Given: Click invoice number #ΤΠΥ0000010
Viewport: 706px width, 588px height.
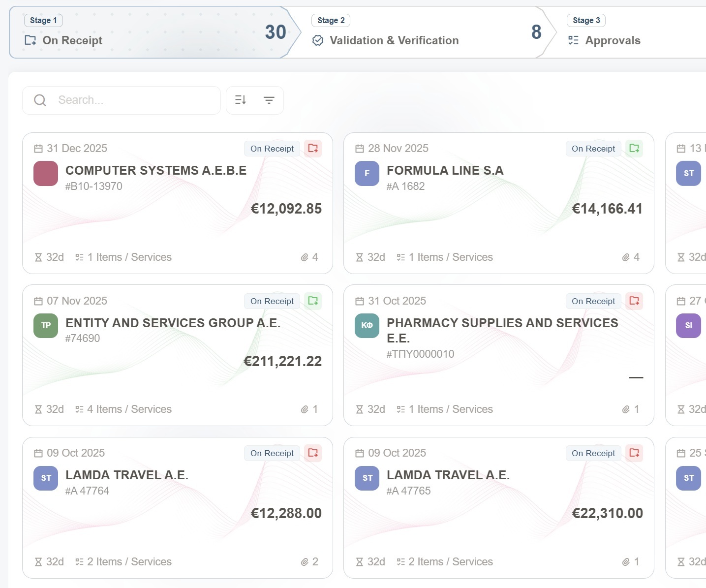Looking at the screenshot, I should coord(420,354).
